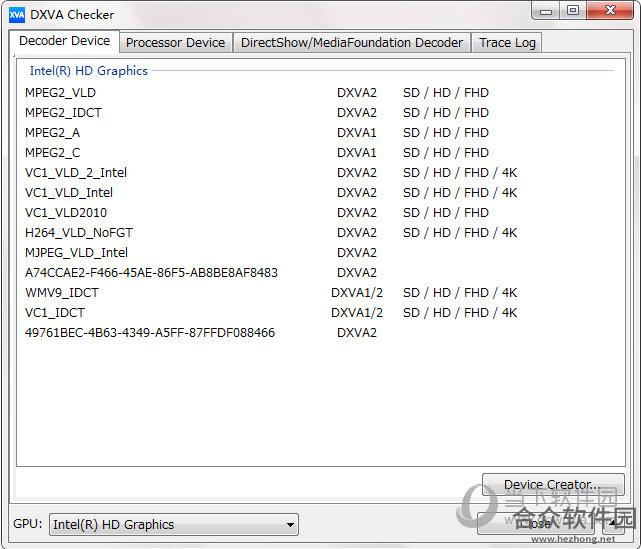641x549 pixels.
Task: Open the DirectShow/MediaFoundation Decoder tab
Action: click(352, 43)
